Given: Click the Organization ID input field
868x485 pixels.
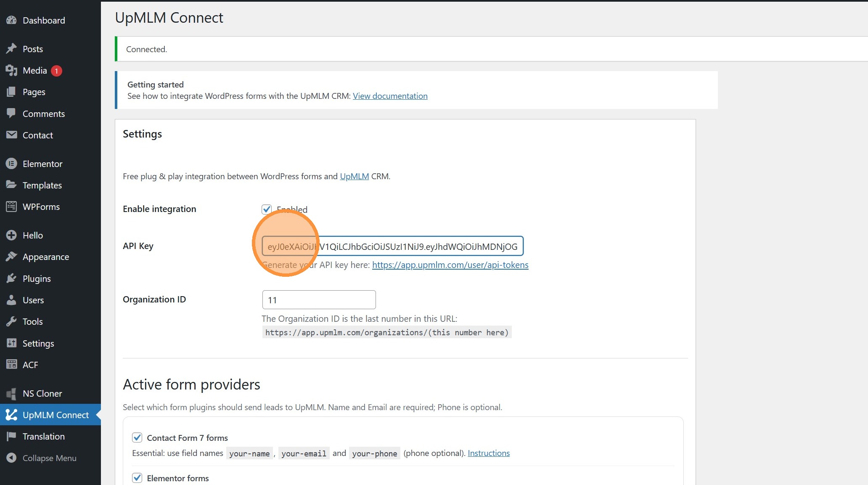Looking at the screenshot, I should coord(319,300).
